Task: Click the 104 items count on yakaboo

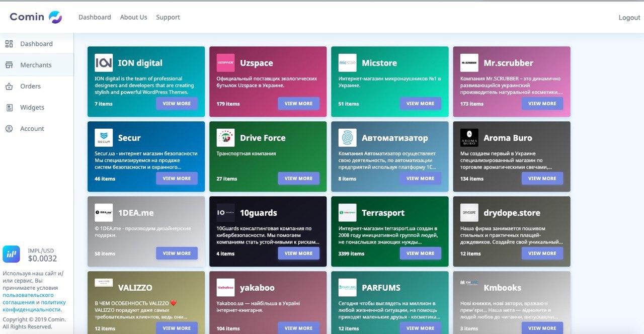Action: (x=228, y=328)
